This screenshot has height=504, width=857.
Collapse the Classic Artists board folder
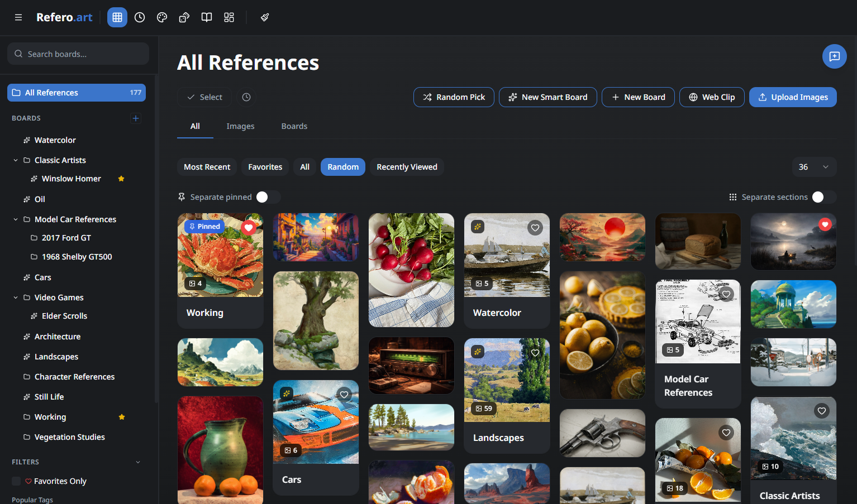tap(16, 160)
